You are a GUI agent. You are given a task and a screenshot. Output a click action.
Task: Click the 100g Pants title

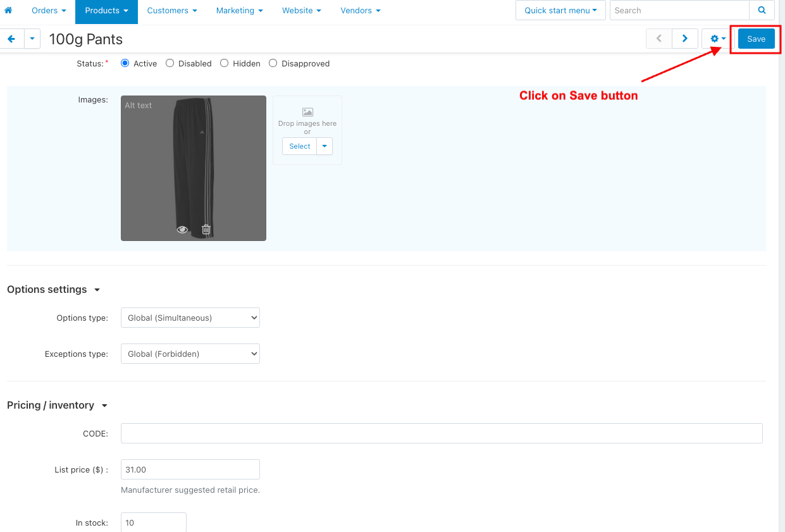point(86,39)
